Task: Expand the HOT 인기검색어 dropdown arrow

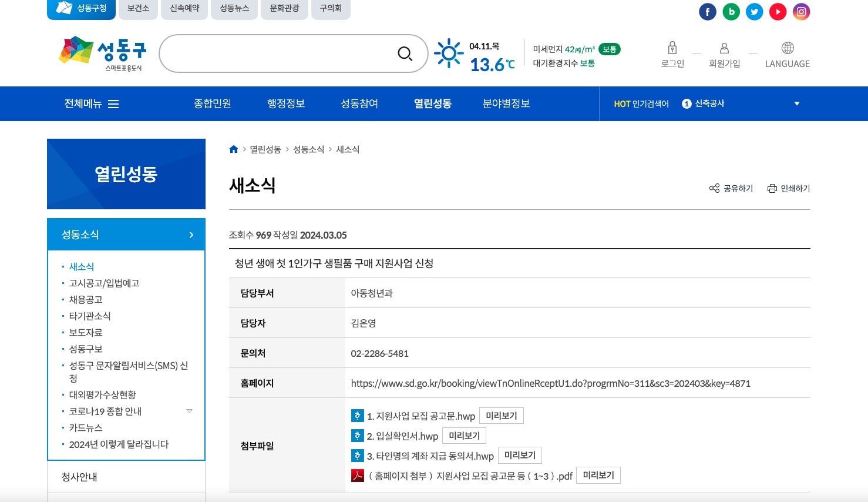Action: 796,103
